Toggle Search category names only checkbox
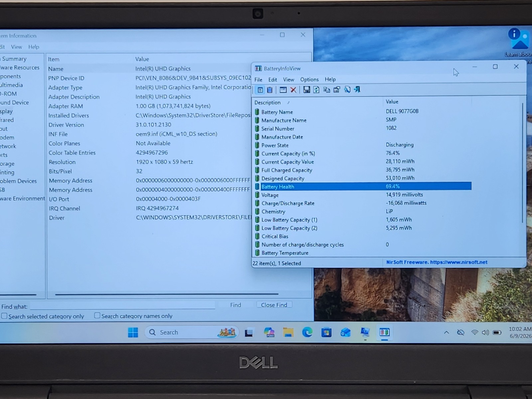Image resolution: width=532 pixels, height=399 pixels. click(x=97, y=315)
